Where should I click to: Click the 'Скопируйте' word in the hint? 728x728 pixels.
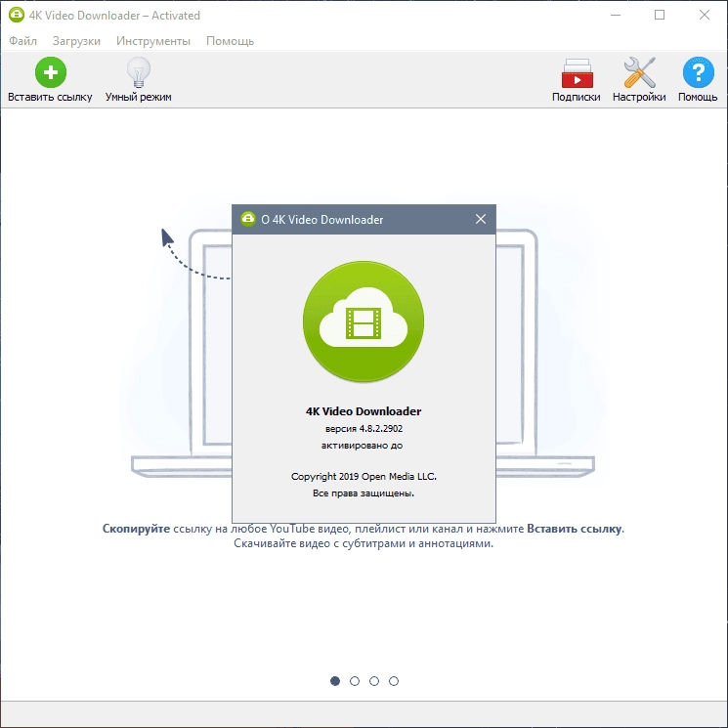pos(136,529)
